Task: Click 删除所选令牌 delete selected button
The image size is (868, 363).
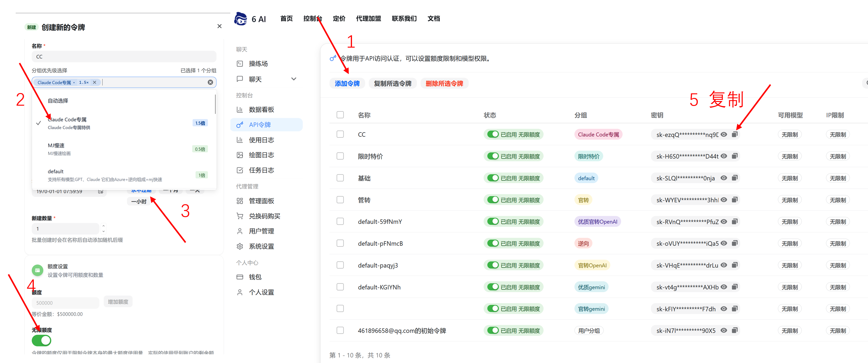Action: click(x=444, y=83)
